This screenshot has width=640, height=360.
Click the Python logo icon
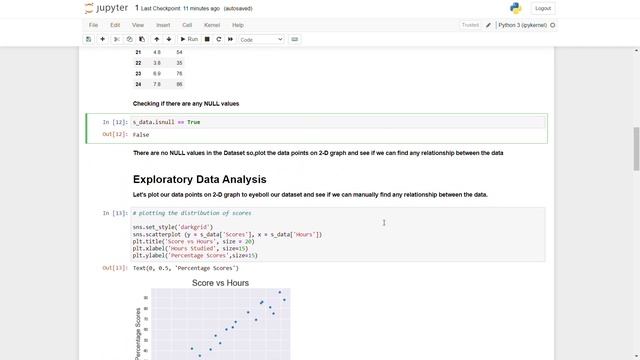point(516,8)
